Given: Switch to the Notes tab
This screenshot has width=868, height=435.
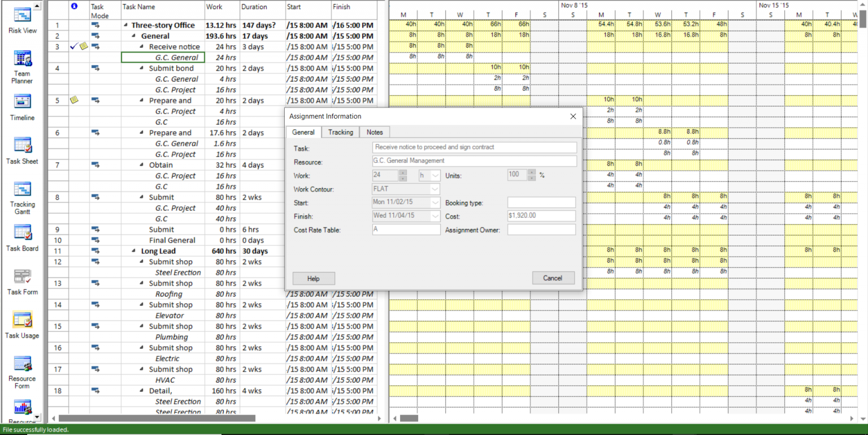Looking at the screenshot, I should (375, 132).
